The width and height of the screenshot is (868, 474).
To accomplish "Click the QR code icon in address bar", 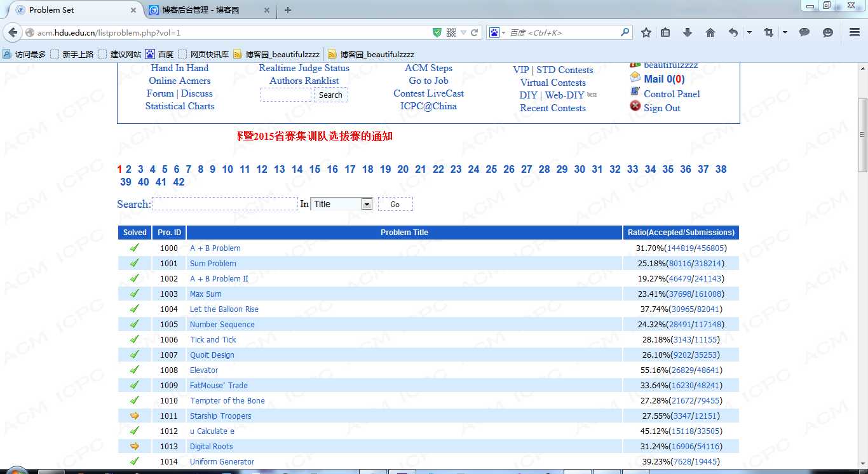I will (451, 32).
